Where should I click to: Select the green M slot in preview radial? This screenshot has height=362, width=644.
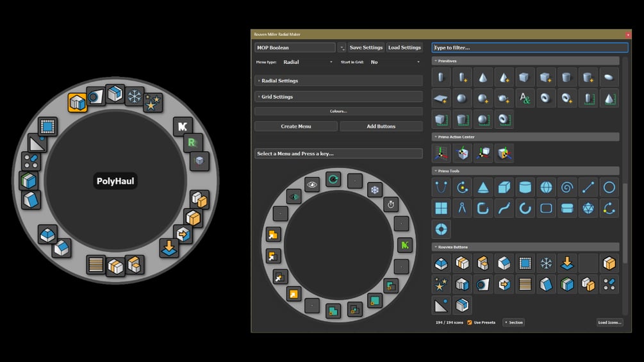coord(405,245)
